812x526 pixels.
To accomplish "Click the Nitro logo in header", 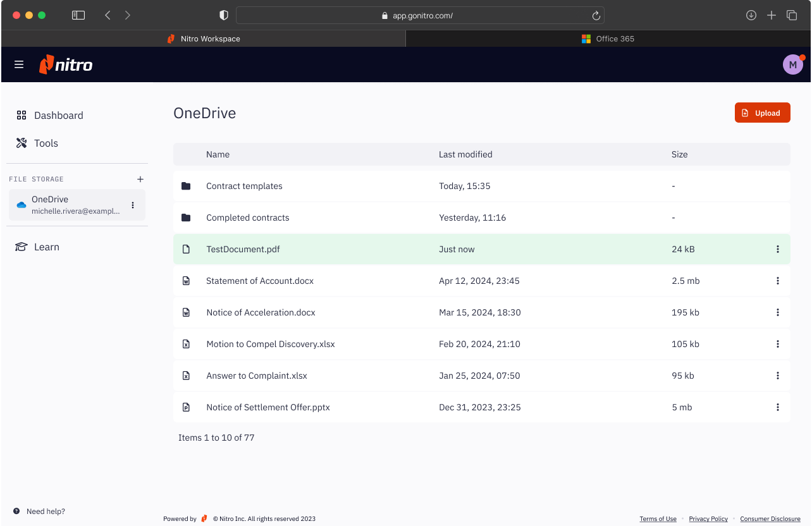I will 66,64.
